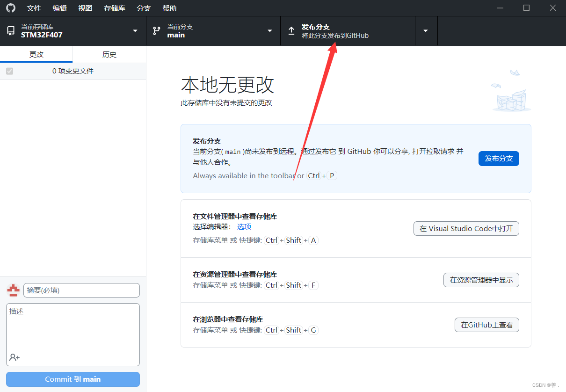The image size is (566, 392).
Task: Click the 在文件管理器中查看存储库 heading text
Action: point(235,217)
